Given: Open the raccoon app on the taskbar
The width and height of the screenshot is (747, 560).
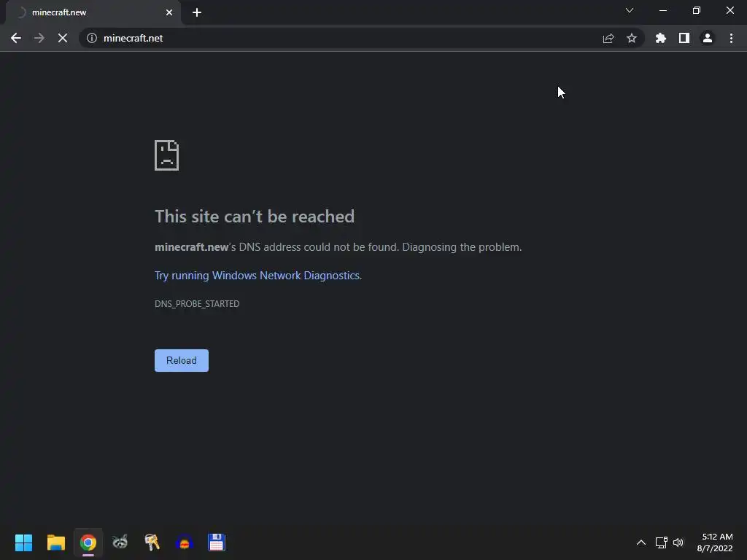Looking at the screenshot, I should 120,542.
